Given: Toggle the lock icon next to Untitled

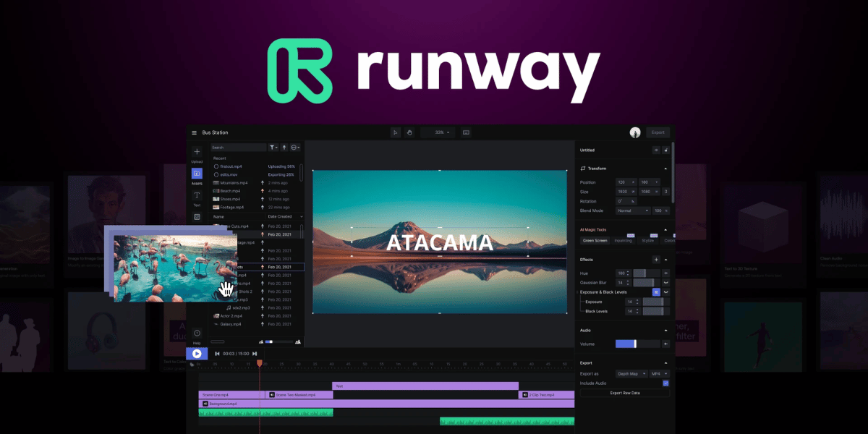Looking at the screenshot, I should coord(665,150).
